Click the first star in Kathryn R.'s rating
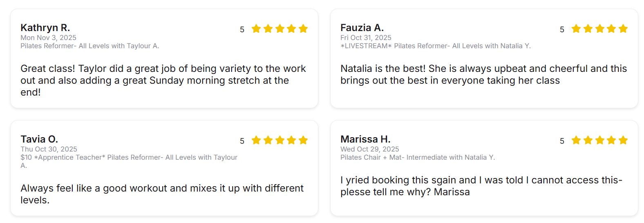Screen dimensions: 644x223 pos(256,29)
